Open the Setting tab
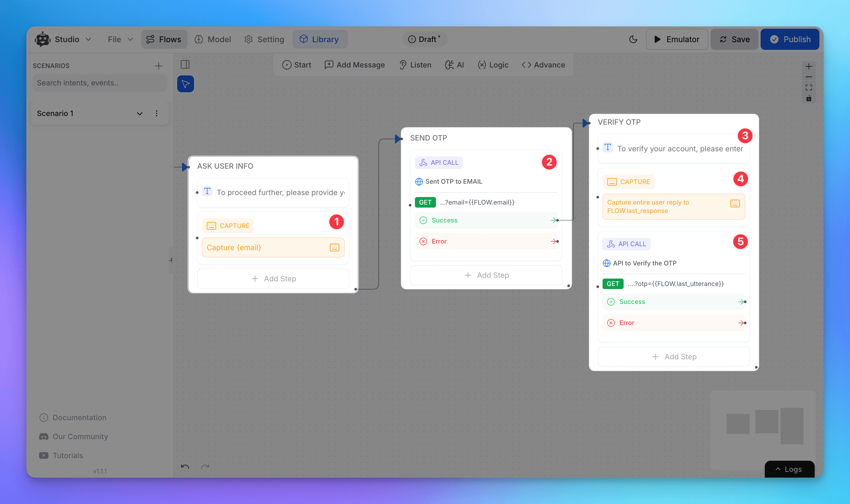The image size is (850, 504). [x=264, y=39]
